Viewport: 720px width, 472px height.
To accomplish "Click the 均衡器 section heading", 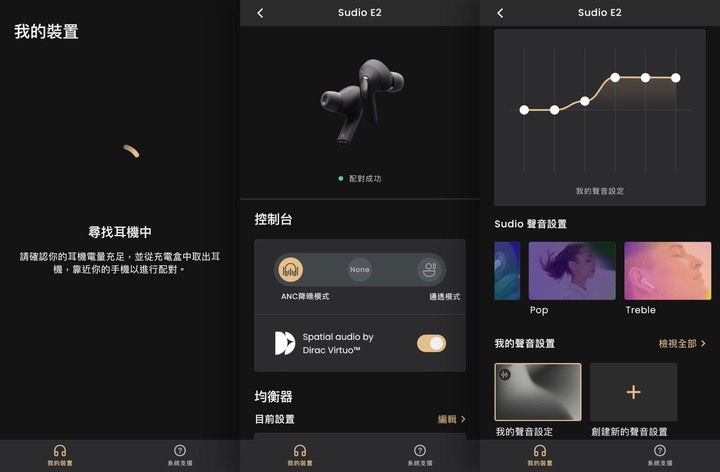I will coord(274,396).
